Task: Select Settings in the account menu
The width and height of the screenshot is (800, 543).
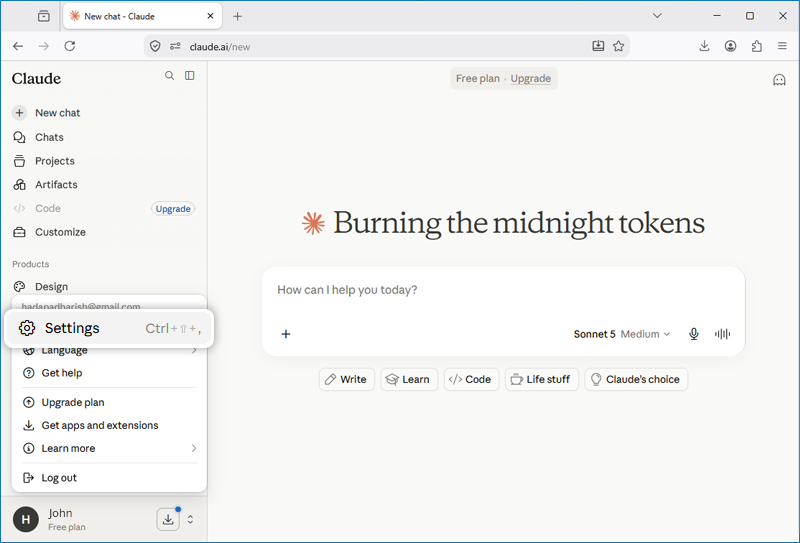Action: (x=109, y=328)
